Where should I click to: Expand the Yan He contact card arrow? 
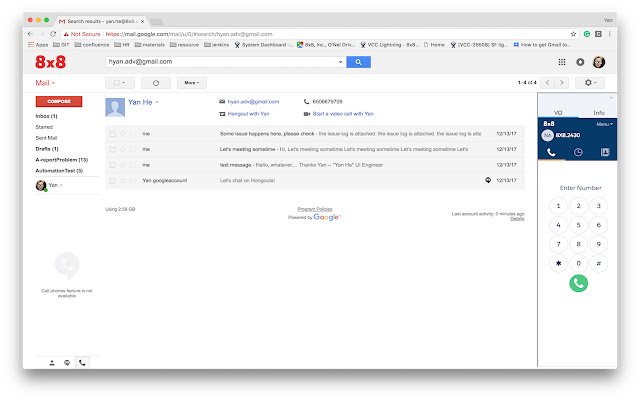[157, 102]
